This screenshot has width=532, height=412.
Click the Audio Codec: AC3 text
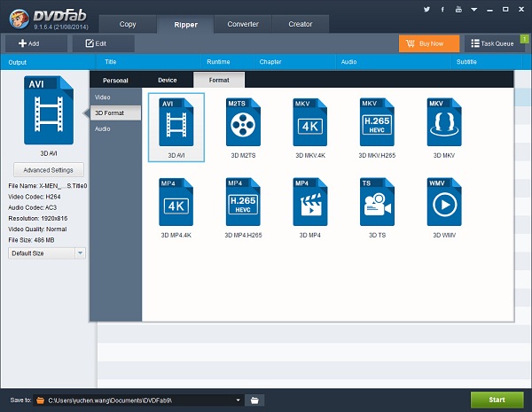point(32,207)
